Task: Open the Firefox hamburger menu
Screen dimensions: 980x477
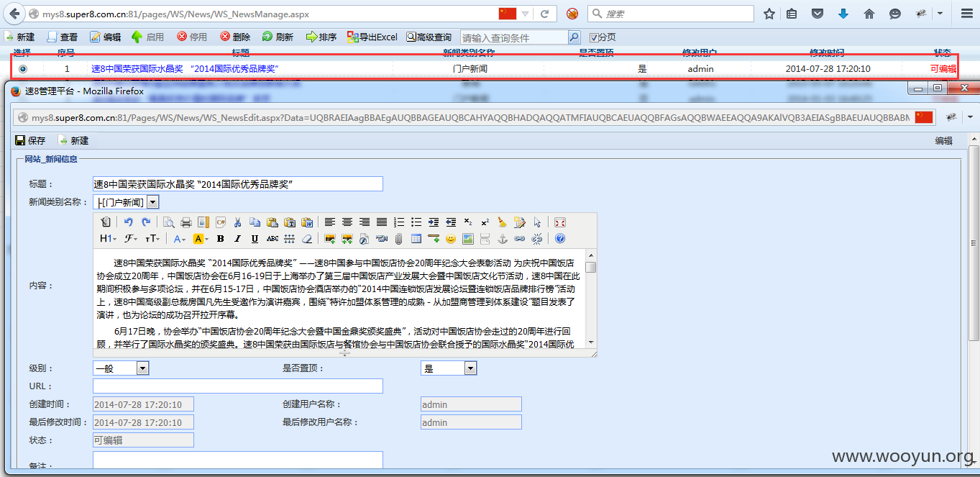Action: tap(966, 14)
